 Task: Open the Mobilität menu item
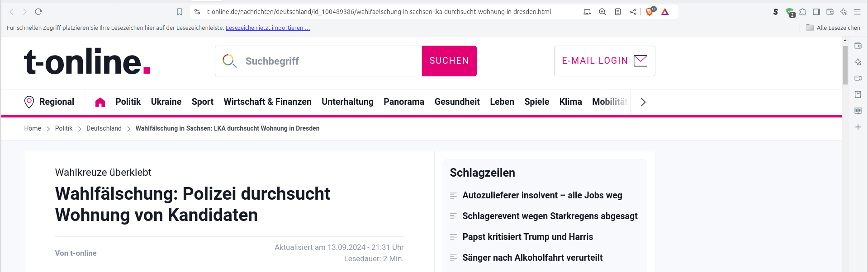610,102
